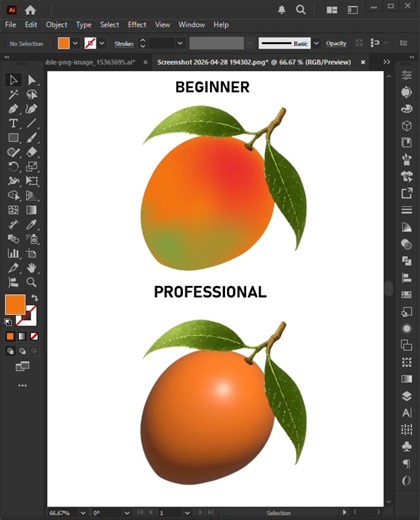The image size is (420, 520).
Task: Open the Layers panel icon
Action: pos(406,396)
